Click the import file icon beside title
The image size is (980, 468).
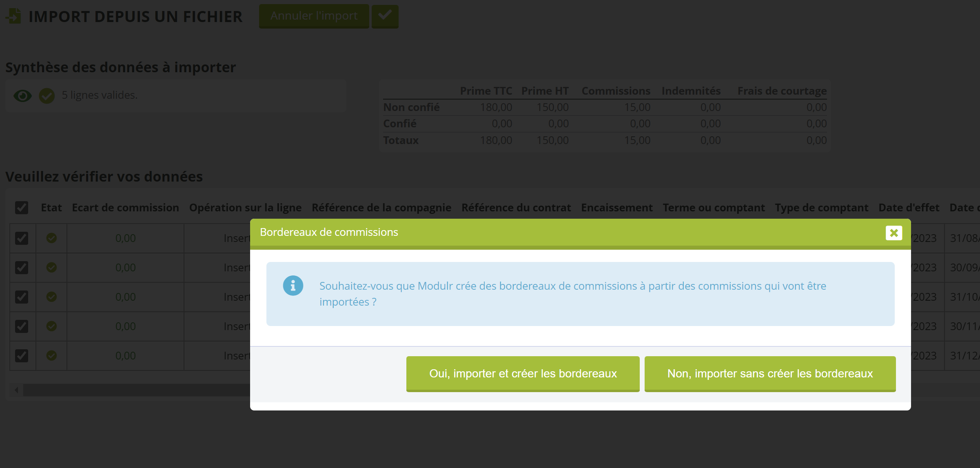(x=14, y=16)
